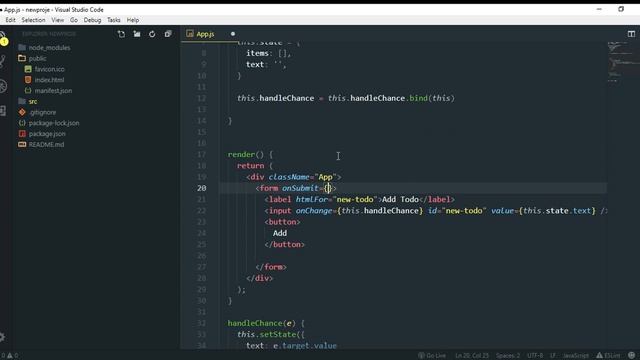Viewport: 640px width, 360px height.
Task: Open package.json in the Explorer
Action: point(47,133)
